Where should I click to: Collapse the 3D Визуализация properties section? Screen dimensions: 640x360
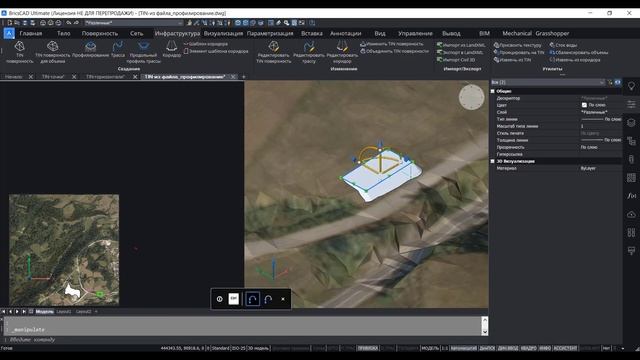tap(493, 161)
